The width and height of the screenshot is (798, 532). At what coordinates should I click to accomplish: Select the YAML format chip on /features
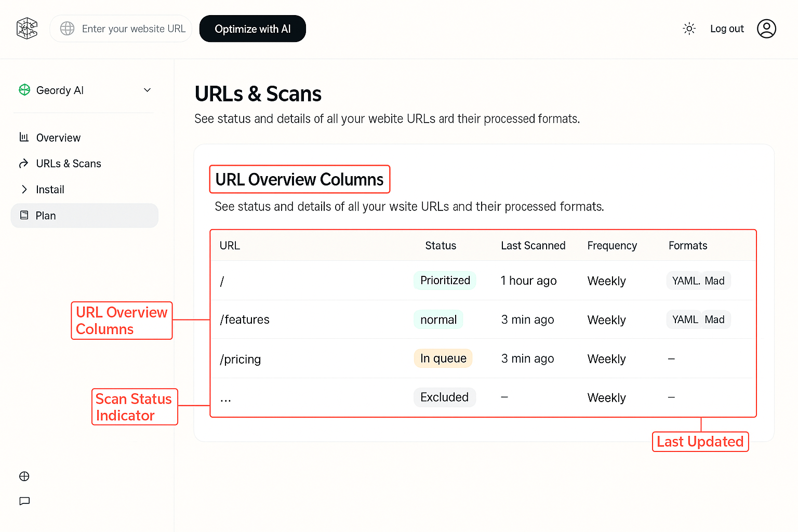pos(684,319)
